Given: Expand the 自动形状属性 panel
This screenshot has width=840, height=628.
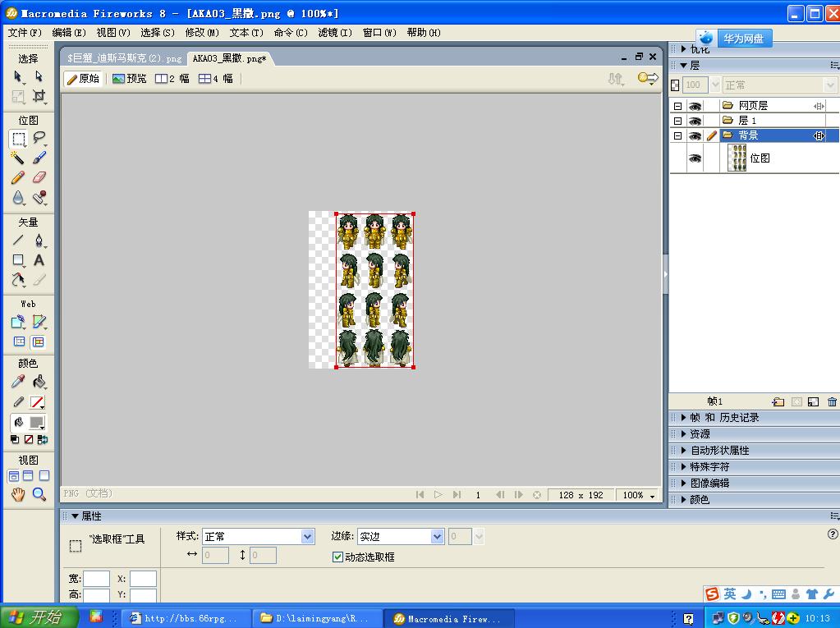Looking at the screenshot, I should click(x=683, y=451).
